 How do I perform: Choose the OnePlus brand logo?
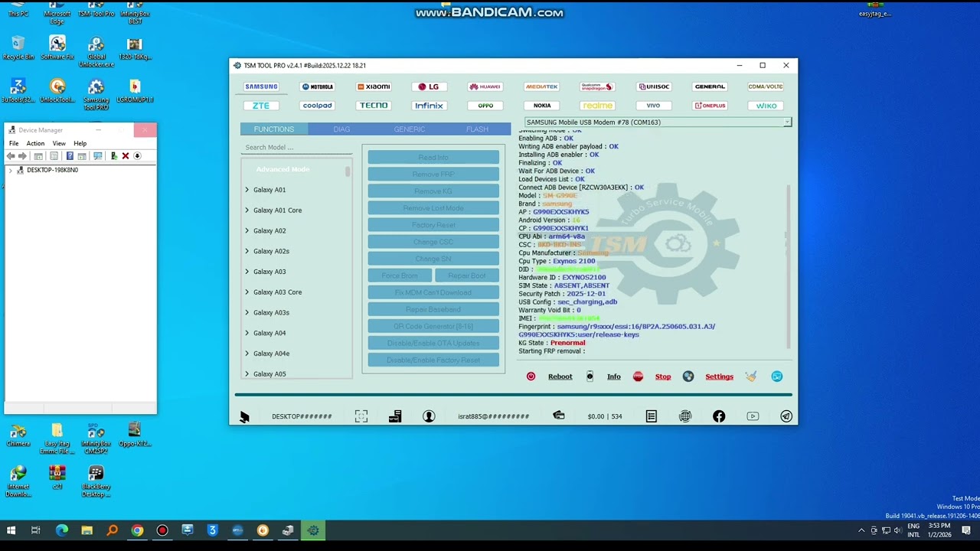tap(710, 106)
